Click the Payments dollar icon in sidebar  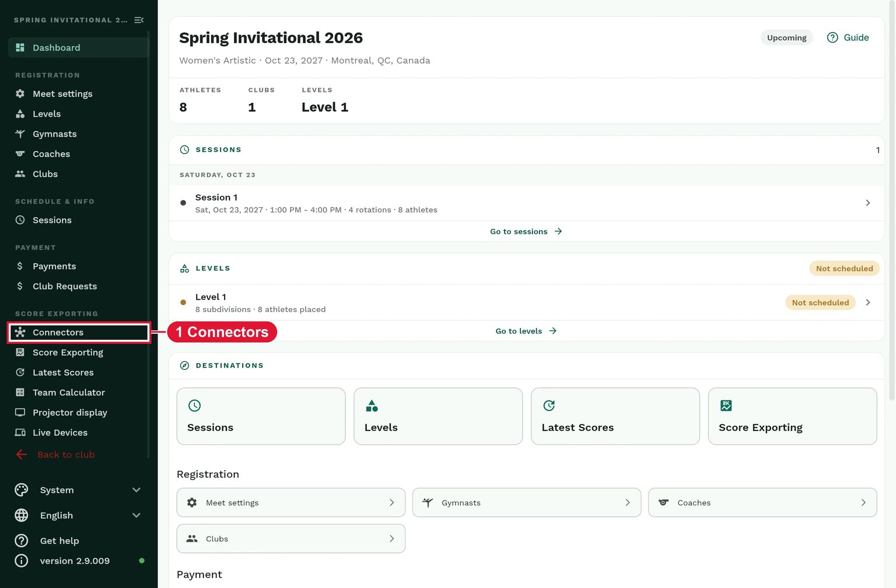point(20,266)
